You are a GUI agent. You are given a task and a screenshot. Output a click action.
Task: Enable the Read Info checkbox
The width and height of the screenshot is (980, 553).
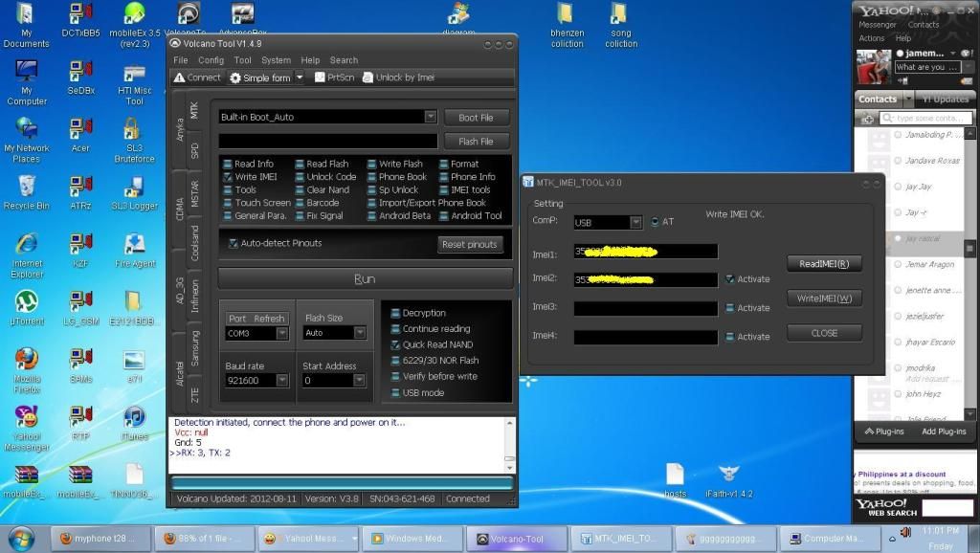pos(228,164)
